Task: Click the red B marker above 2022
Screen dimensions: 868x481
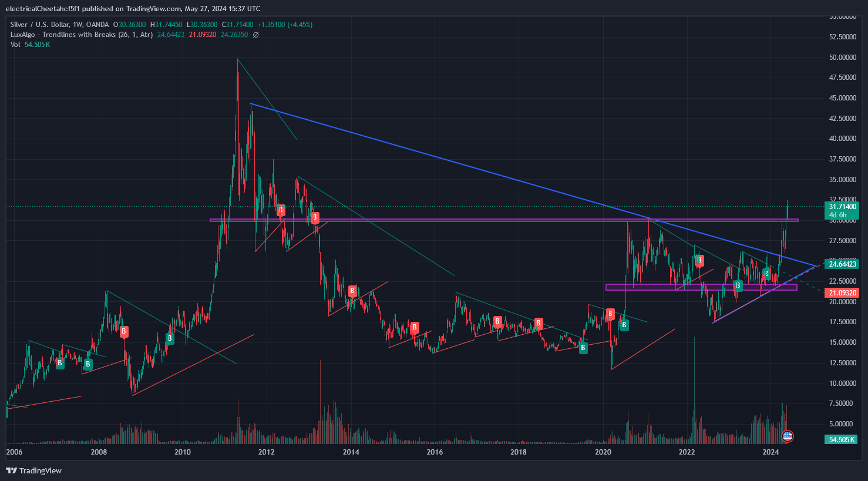Action: pos(699,260)
